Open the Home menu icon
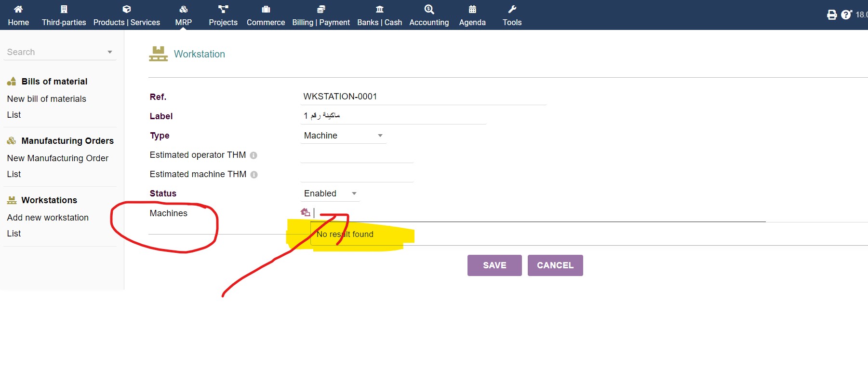The width and height of the screenshot is (868, 374). (x=18, y=9)
